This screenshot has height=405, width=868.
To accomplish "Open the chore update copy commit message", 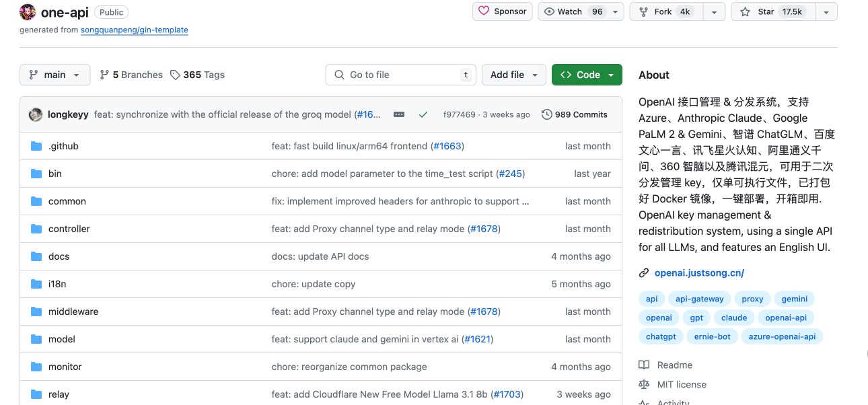I will click(x=314, y=284).
